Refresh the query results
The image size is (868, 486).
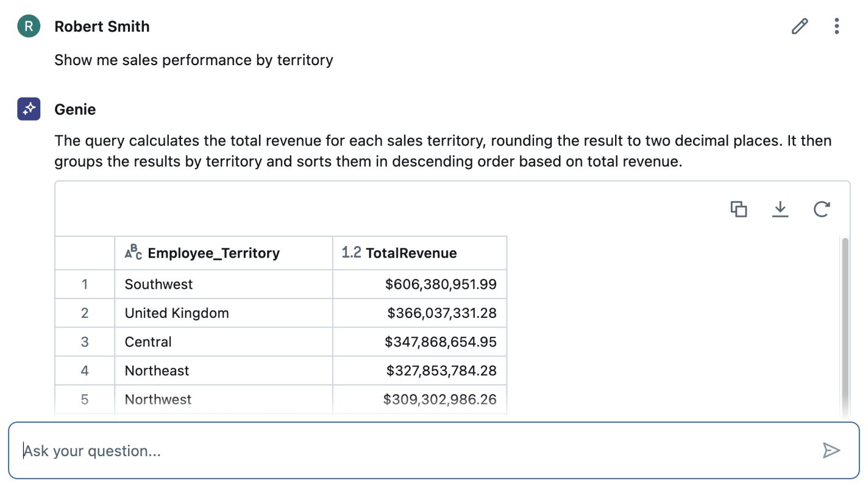coord(822,209)
